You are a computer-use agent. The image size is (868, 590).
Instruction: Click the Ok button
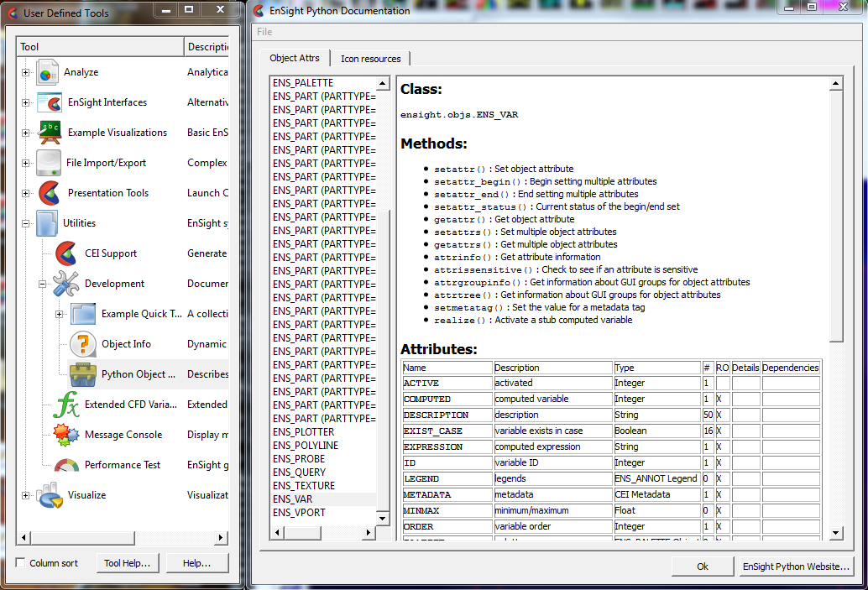pyautogui.click(x=703, y=567)
